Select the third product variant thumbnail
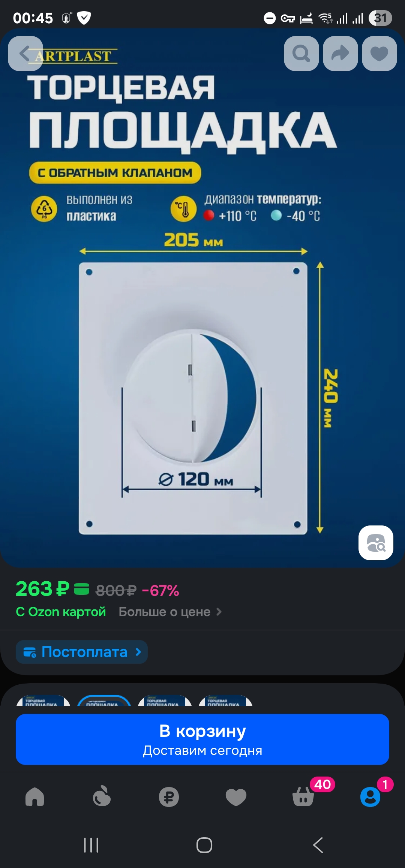 (x=165, y=701)
